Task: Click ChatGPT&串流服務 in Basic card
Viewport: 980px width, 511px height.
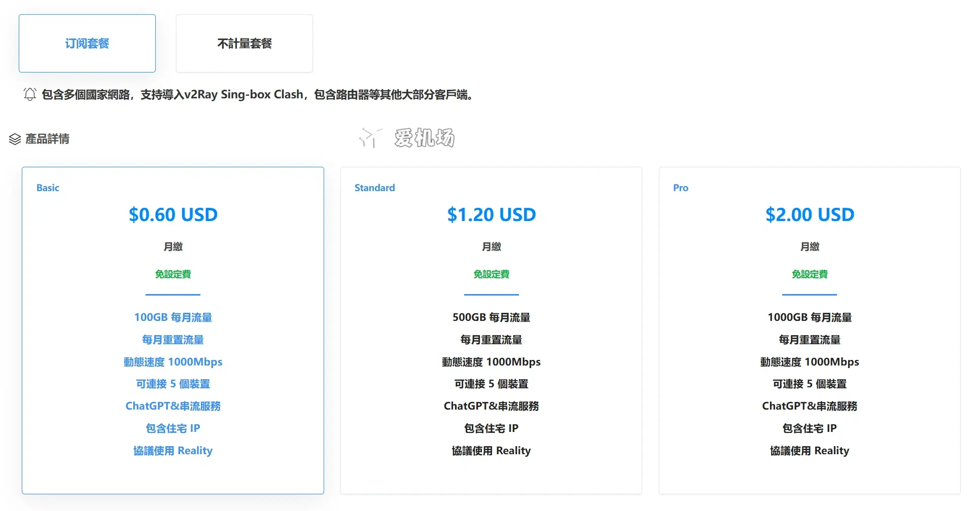Action: pos(173,406)
